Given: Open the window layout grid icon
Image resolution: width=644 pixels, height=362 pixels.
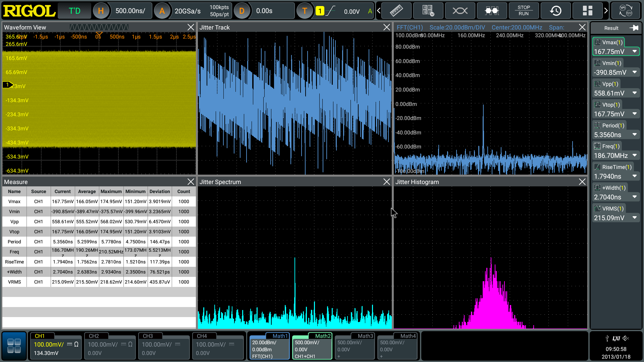Looking at the screenshot, I should tap(587, 11).
